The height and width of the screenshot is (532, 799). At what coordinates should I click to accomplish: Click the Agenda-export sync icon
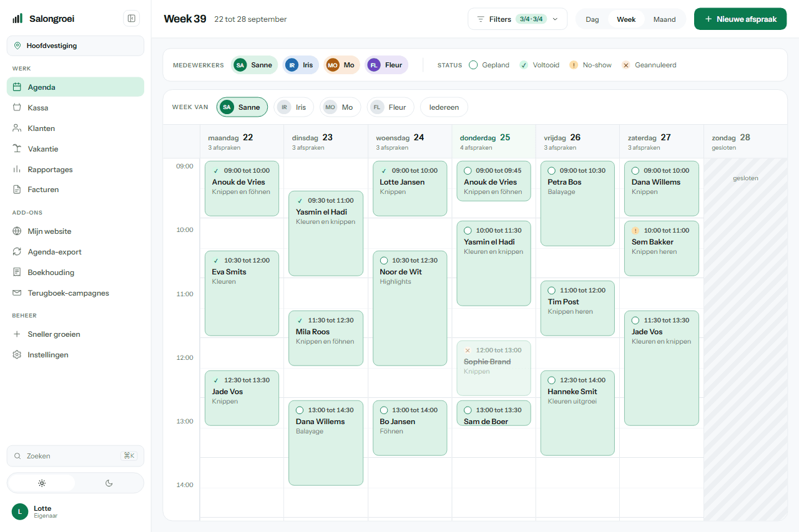pyautogui.click(x=17, y=252)
